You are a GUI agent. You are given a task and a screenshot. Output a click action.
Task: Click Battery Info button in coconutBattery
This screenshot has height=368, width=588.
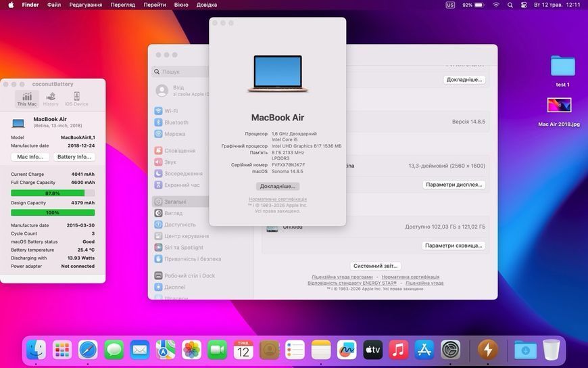(x=74, y=157)
